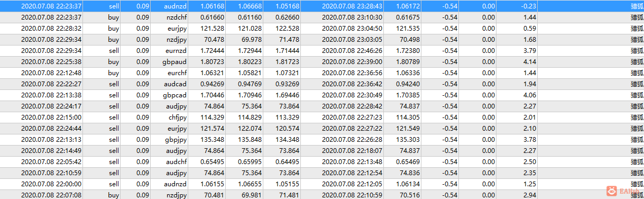Select sell type cell in gbpjpy row
This screenshot has width=644, height=199.
click(114, 140)
